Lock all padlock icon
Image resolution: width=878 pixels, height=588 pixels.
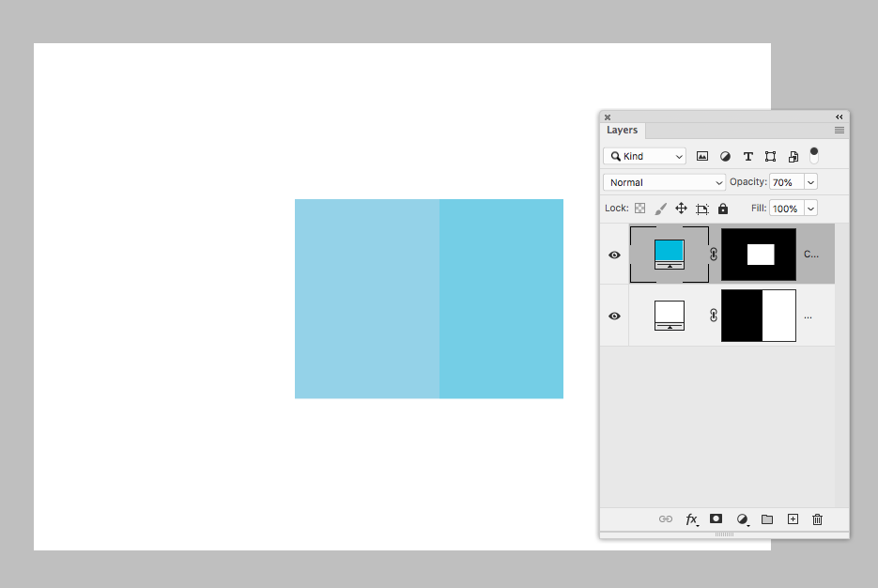tap(723, 209)
